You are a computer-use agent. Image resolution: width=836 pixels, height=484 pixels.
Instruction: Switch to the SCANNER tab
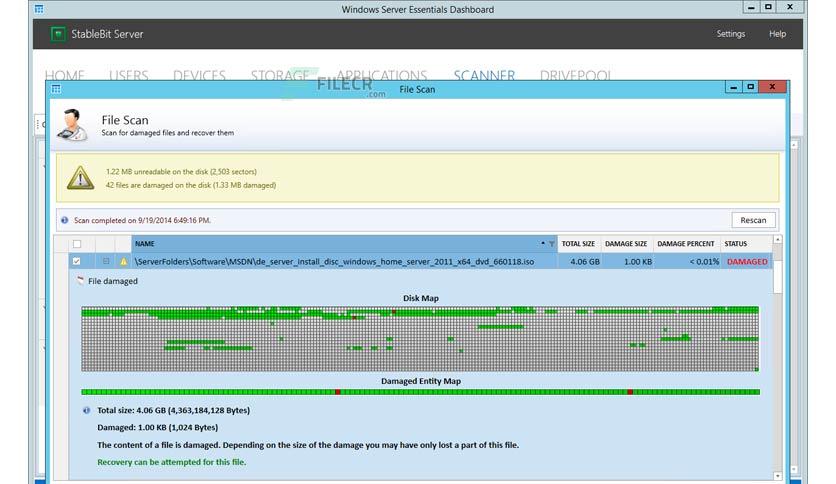pyautogui.click(x=484, y=75)
